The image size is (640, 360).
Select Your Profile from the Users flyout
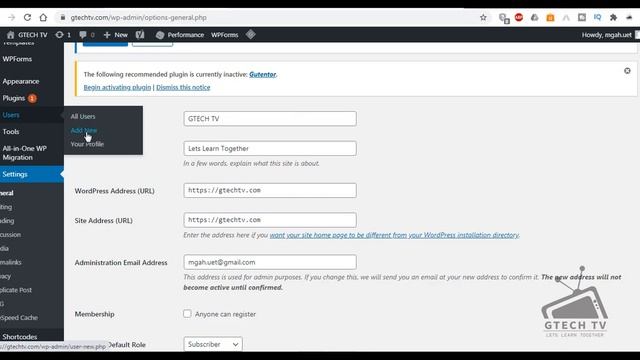[x=87, y=144]
